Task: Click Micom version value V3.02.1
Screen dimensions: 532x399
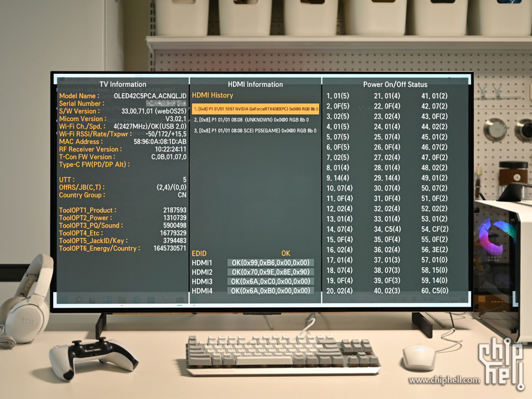Action: [x=176, y=119]
